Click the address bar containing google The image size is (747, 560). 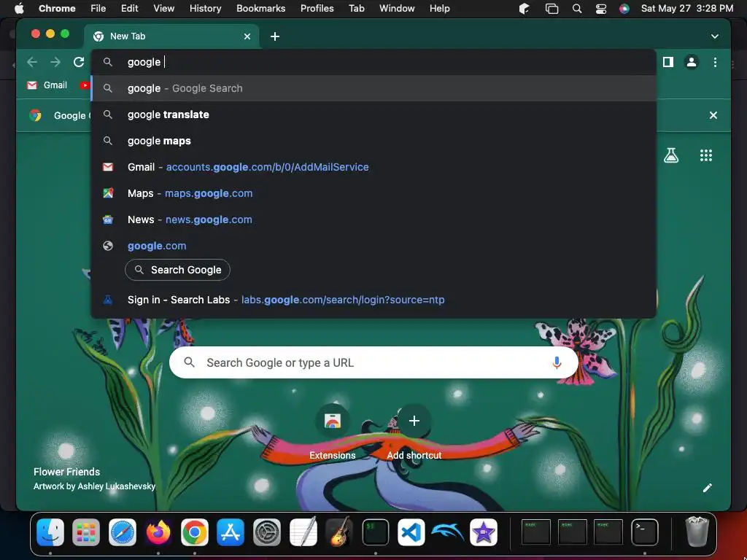pyautogui.click(x=373, y=62)
